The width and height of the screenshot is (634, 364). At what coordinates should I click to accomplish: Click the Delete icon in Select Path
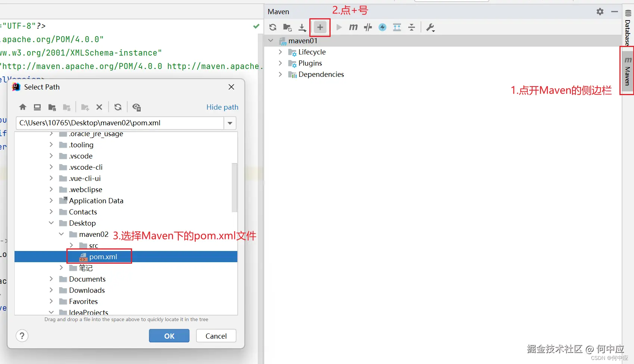tap(99, 107)
